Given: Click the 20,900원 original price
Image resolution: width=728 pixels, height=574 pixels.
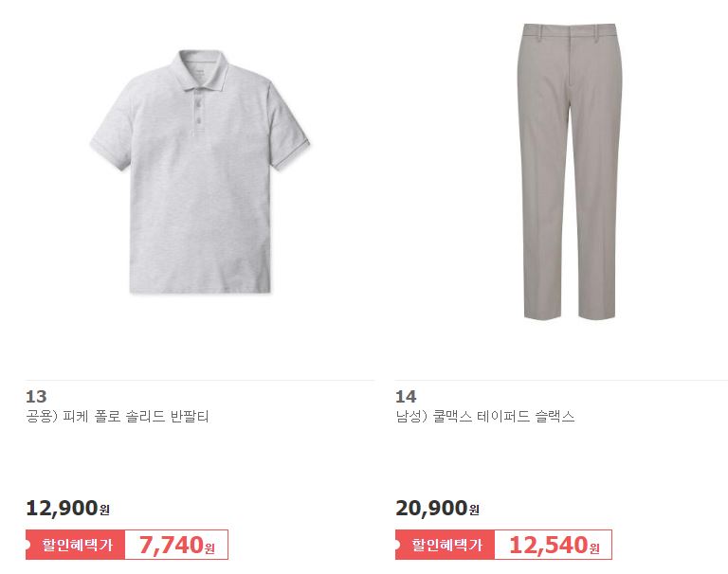Looking at the screenshot, I should (x=437, y=508).
